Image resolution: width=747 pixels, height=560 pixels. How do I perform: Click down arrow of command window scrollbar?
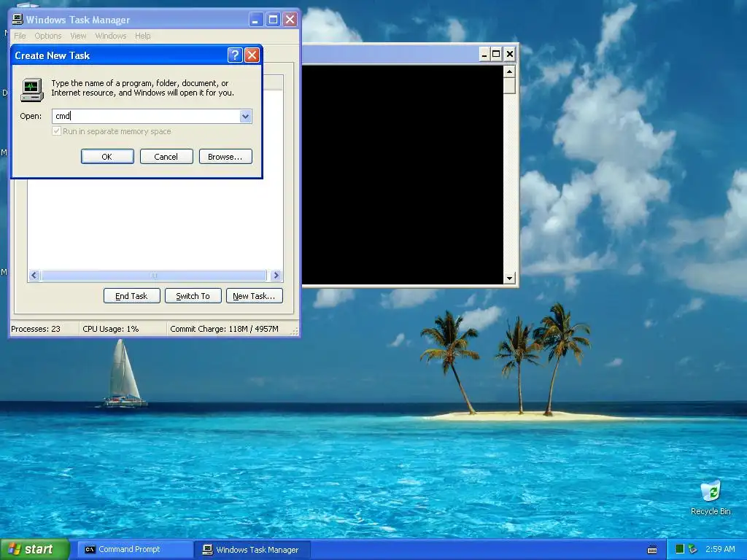(x=509, y=278)
